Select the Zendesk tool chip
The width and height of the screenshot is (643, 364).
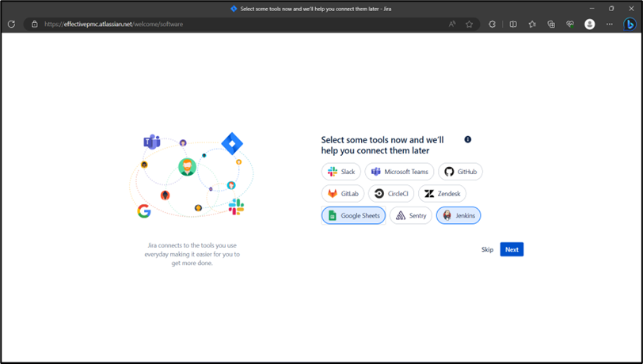(442, 194)
